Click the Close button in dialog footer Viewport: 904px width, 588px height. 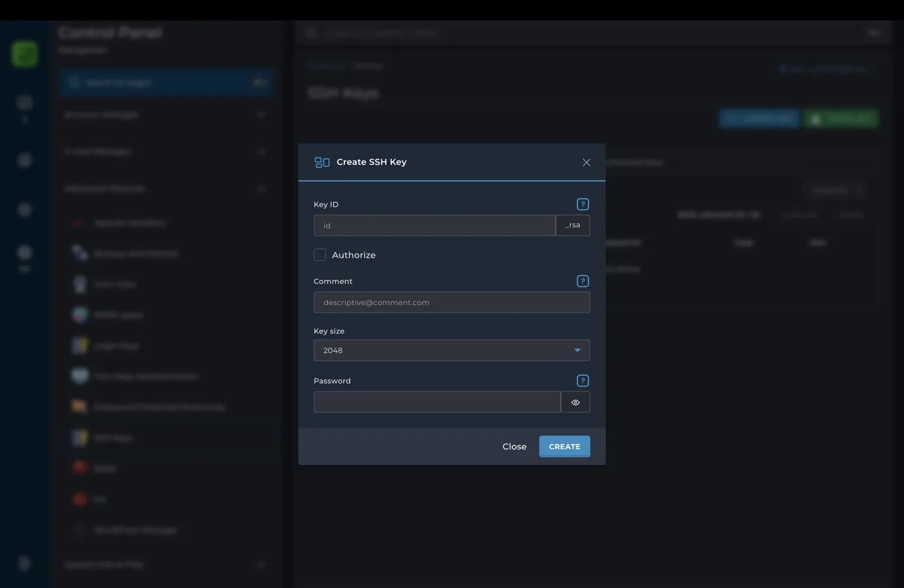point(514,447)
